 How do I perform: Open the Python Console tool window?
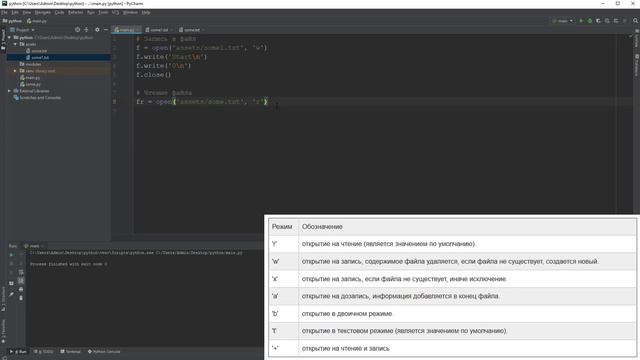104,351
